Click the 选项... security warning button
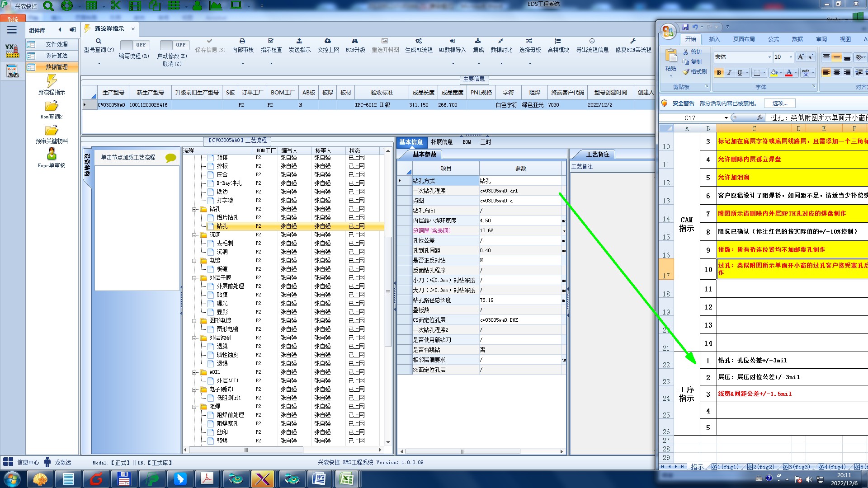 click(x=779, y=103)
